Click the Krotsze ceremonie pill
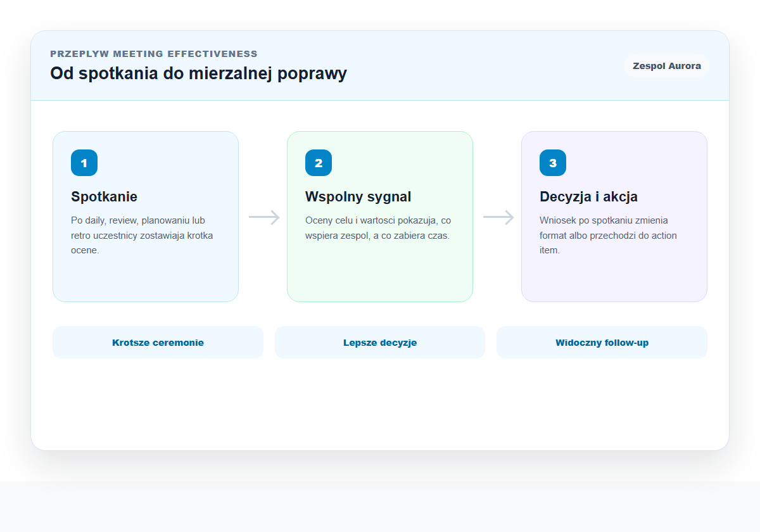760x532 pixels. click(x=158, y=343)
